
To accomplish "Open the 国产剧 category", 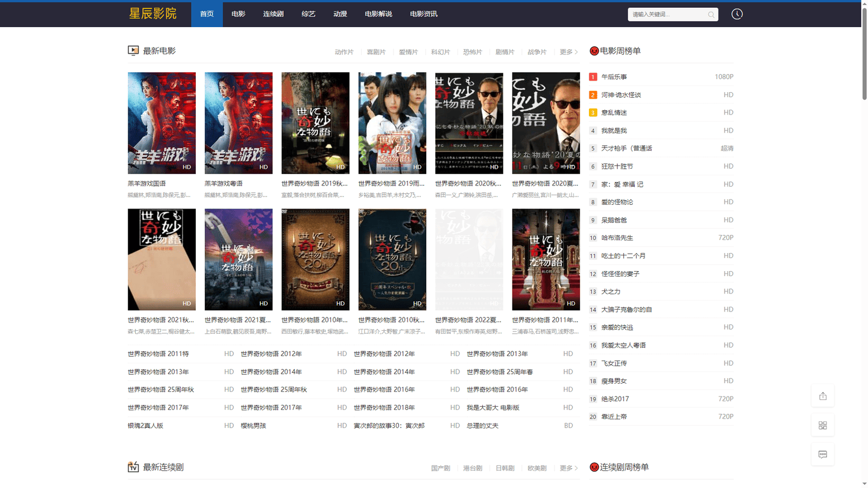I will point(441,468).
